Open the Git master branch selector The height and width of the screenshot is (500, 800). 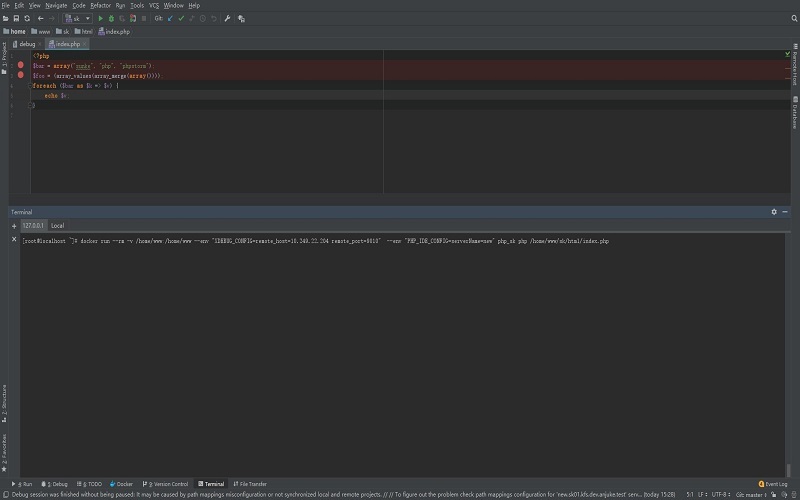[x=749, y=494]
